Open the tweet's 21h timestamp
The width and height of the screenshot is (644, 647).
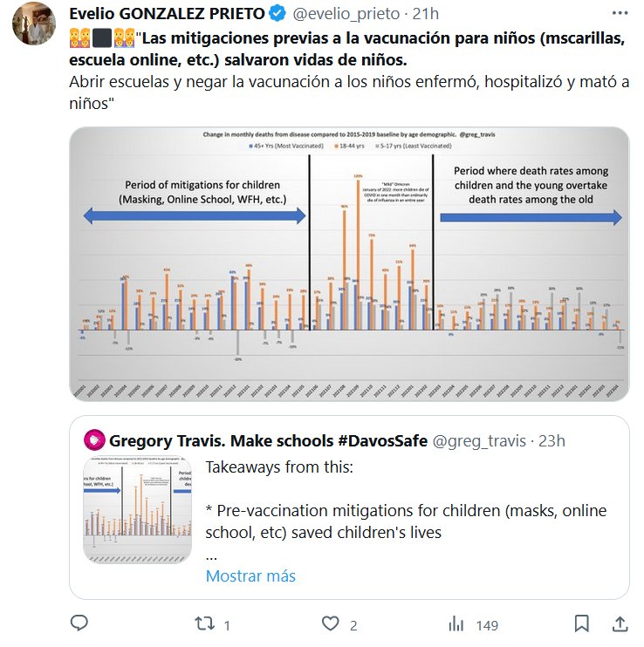click(428, 15)
